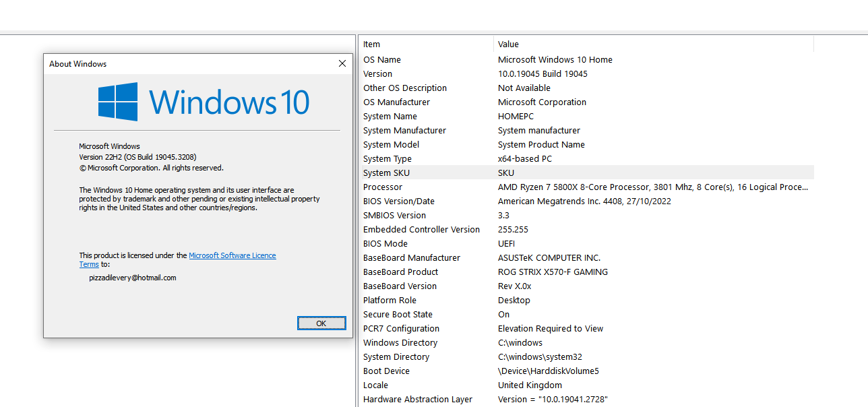868x407 pixels.
Task: Click the AMD Ryzen 7 5800X processor value
Action: coord(652,187)
